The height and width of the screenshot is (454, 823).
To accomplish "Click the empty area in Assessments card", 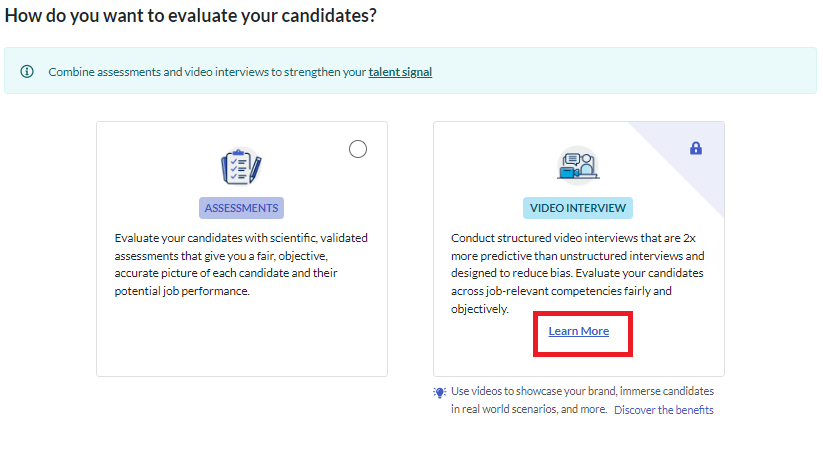I will click(x=241, y=336).
